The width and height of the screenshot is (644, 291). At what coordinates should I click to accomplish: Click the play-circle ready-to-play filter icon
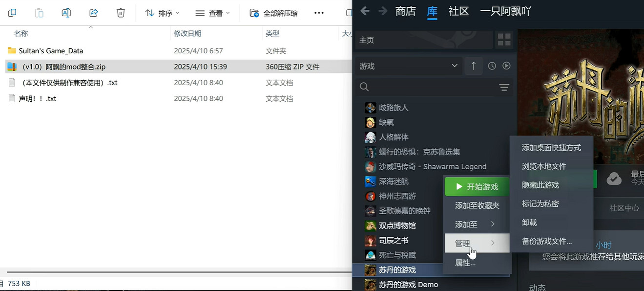506,66
